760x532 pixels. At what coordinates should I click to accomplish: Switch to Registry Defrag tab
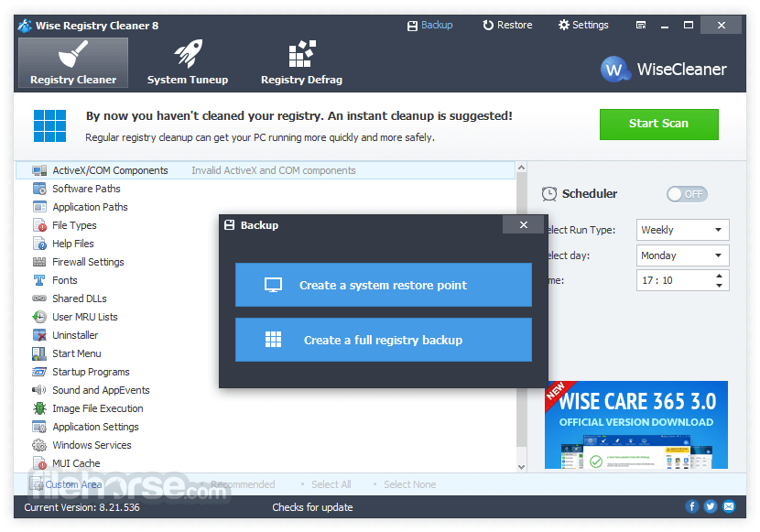pyautogui.click(x=301, y=62)
